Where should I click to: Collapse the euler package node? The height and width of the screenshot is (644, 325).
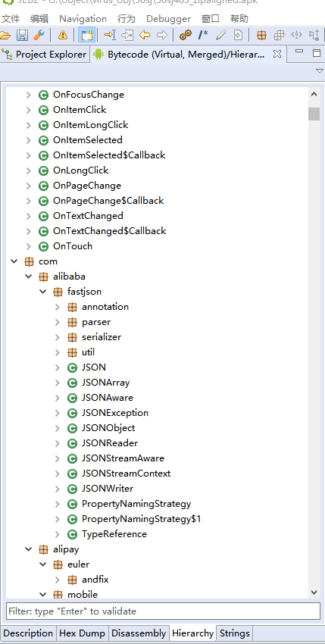pos(42,564)
